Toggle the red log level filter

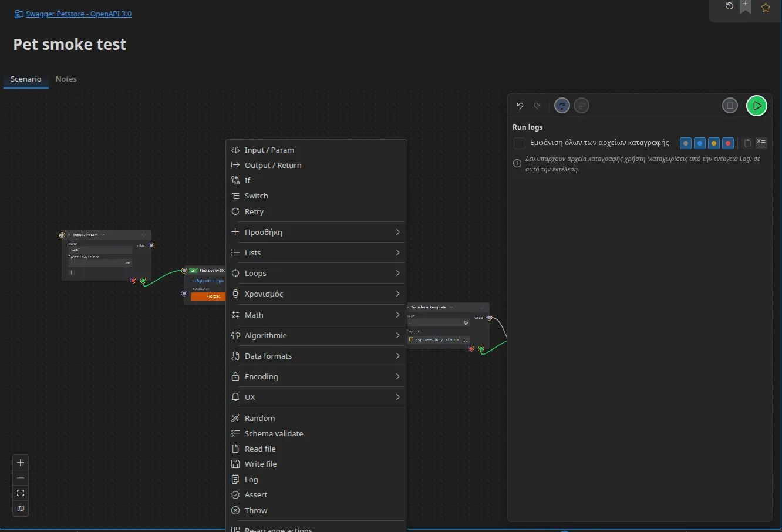coord(728,143)
